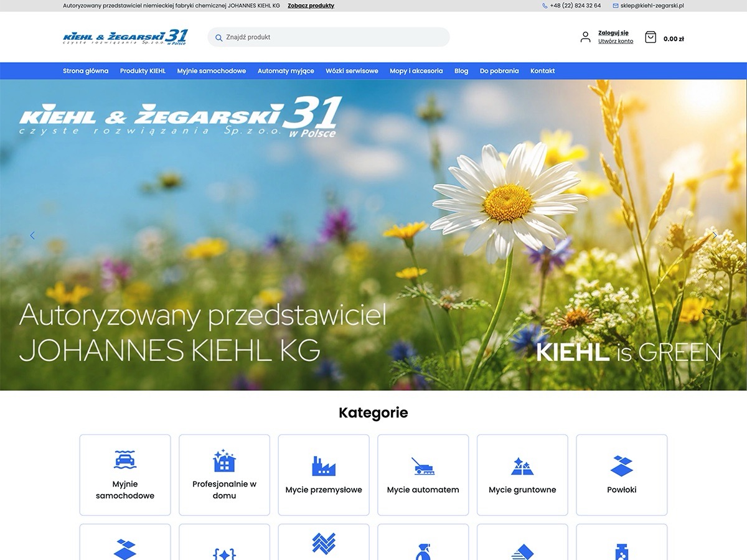
Task: Click sklep@kiehl-zegarski.pl email link
Action: (x=652, y=6)
